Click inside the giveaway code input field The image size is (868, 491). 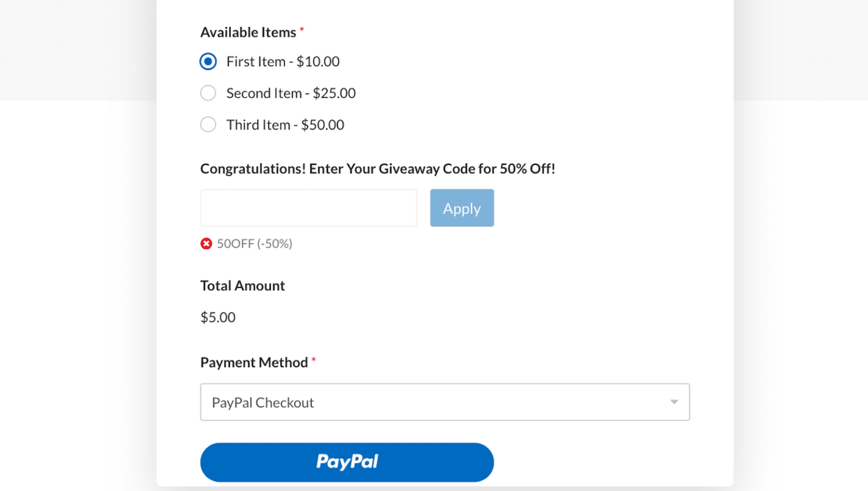pyautogui.click(x=308, y=207)
